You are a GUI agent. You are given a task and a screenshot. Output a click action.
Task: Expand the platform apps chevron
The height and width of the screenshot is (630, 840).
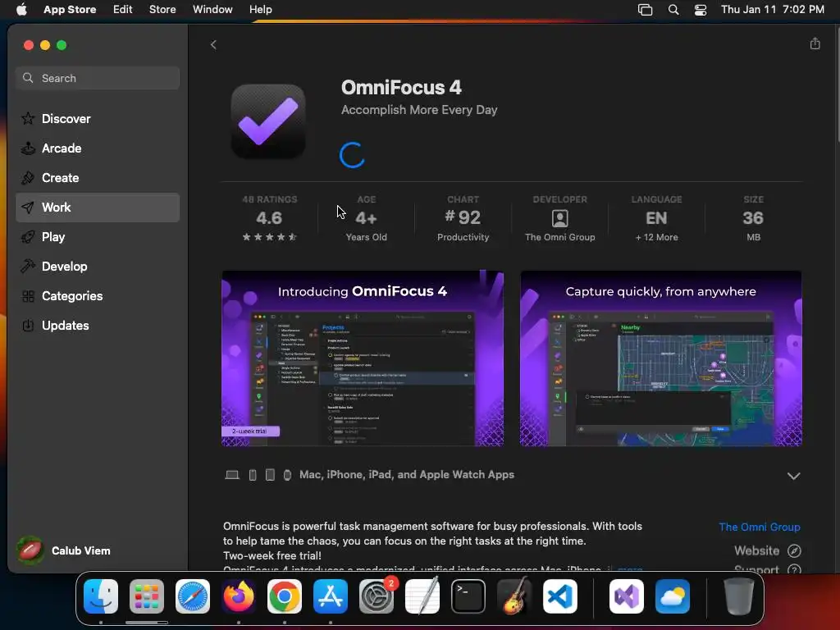coord(793,476)
